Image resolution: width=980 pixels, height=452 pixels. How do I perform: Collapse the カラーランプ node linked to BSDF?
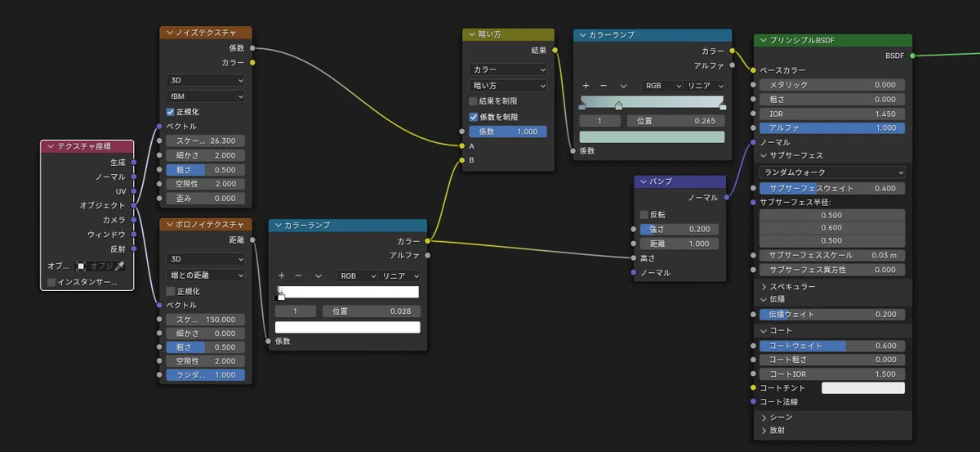pos(583,35)
